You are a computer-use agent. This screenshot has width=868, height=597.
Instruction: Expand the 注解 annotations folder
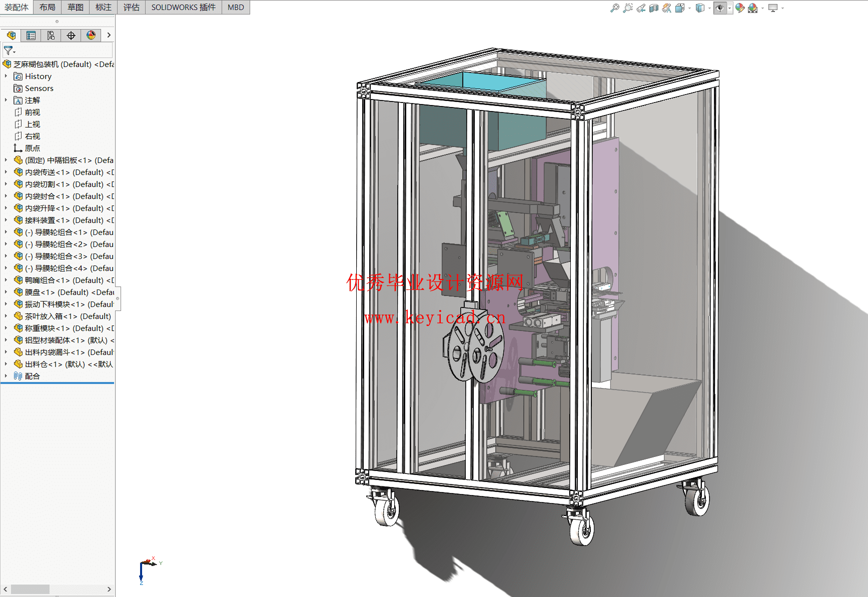(6, 100)
